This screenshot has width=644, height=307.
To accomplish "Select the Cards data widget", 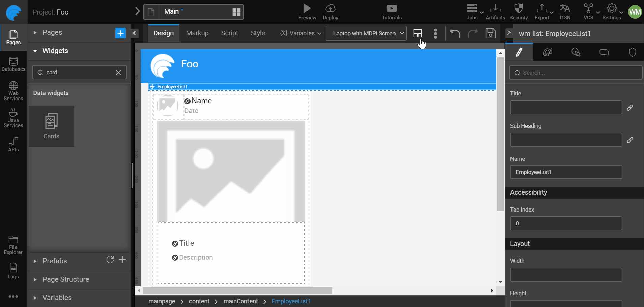I will coord(51,126).
